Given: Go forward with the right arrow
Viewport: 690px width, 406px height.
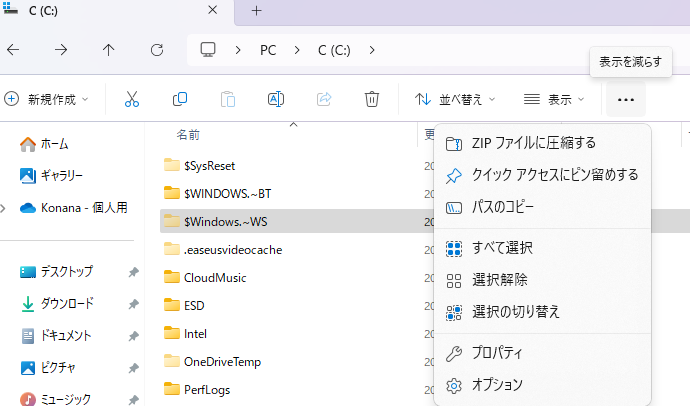Looking at the screenshot, I should [61, 50].
